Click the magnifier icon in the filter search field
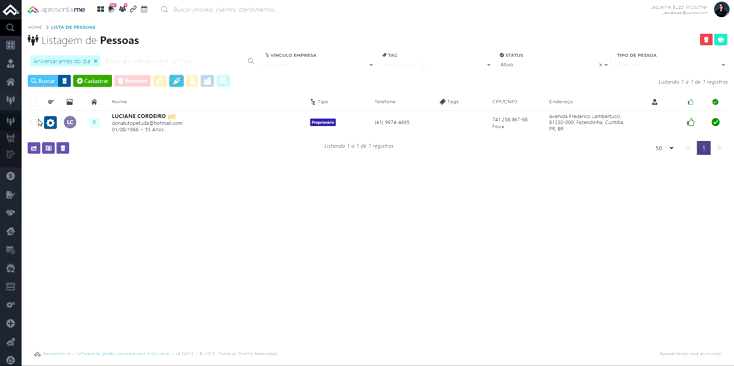The height and width of the screenshot is (366, 734). [x=251, y=61]
